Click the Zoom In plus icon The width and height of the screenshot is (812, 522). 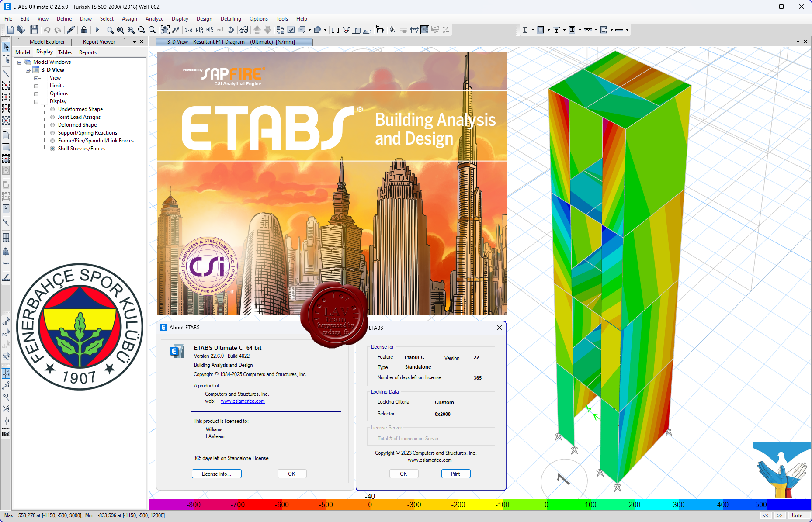142,30
